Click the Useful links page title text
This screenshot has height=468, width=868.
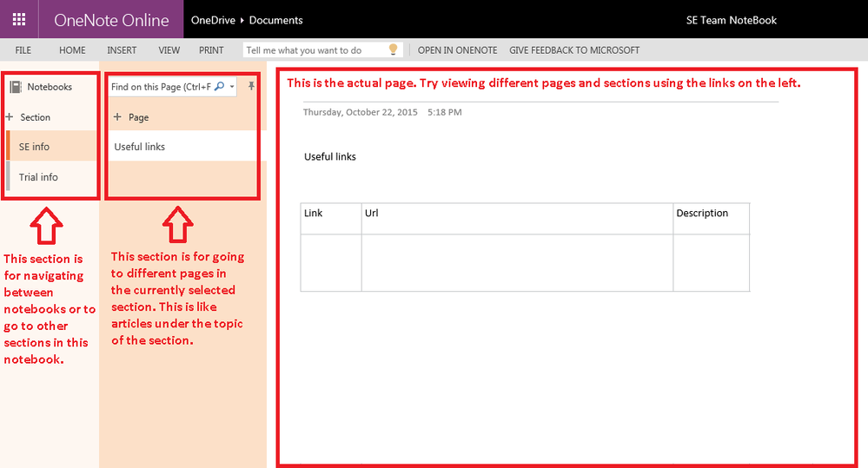330,156
